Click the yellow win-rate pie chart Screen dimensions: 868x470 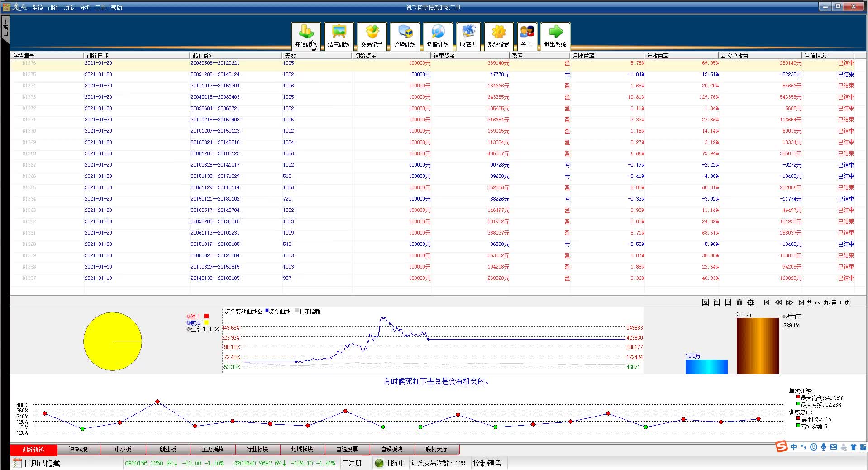(113, 341)
